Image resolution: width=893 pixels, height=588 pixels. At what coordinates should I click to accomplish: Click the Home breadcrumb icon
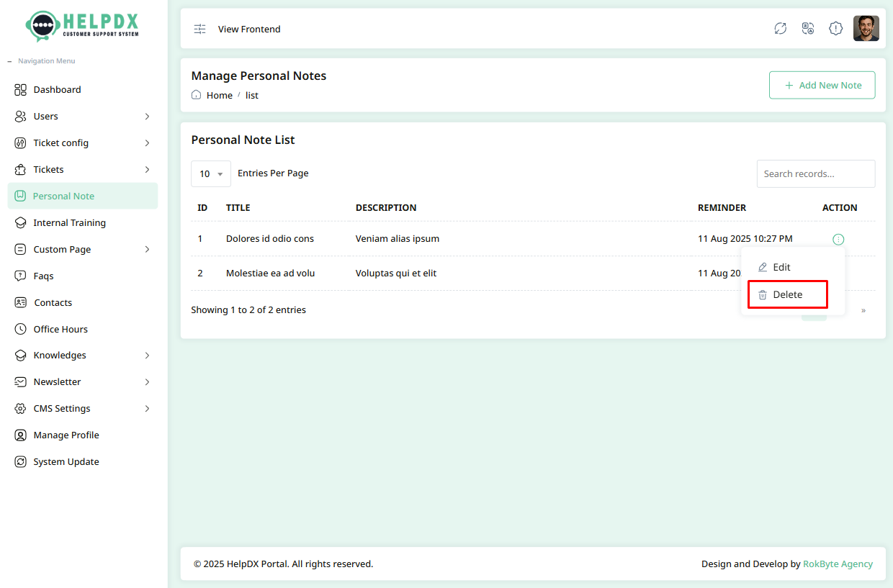(196, 95)
